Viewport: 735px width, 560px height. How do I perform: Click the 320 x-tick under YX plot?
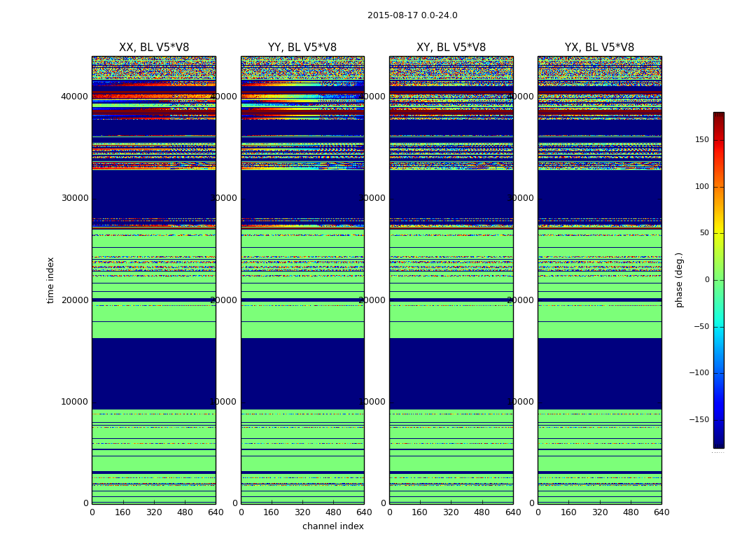click(x=600, y=512)
